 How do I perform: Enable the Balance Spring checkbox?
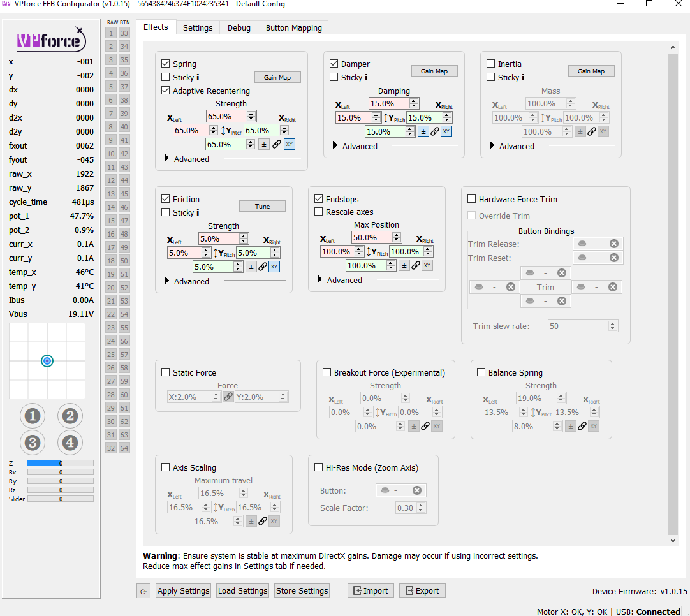click(481, 372)
